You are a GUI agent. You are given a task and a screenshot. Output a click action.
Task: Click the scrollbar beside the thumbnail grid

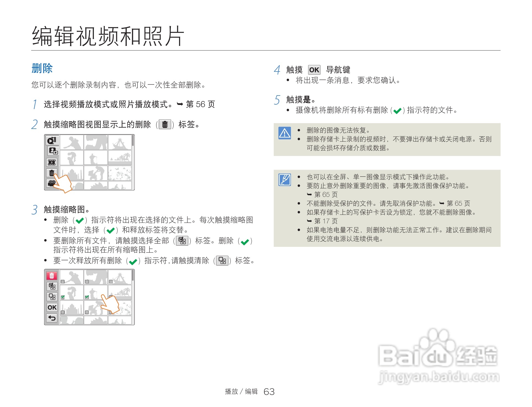(x=133, y=140)
